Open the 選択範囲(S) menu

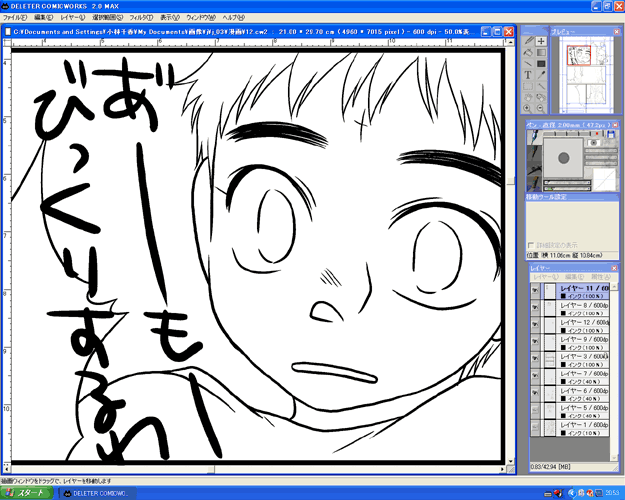[108, 18]
